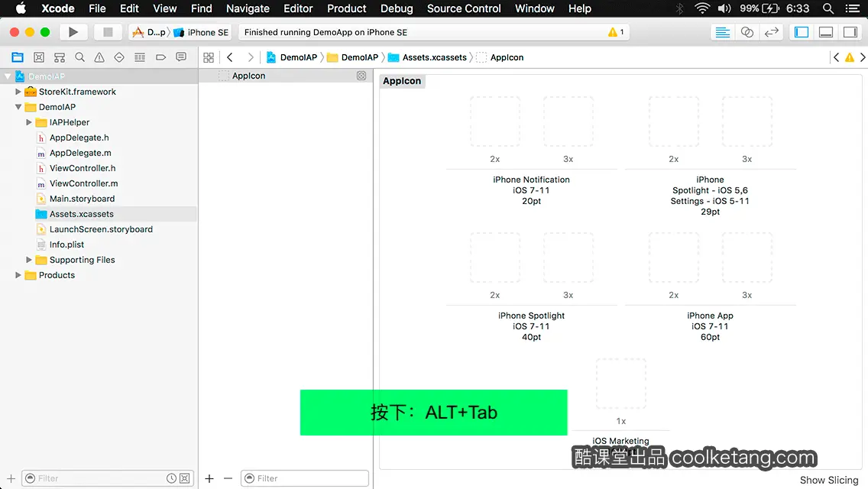Open the Source Control navigator icon
The width and height of the screenshot is (868, 489).
(x=39, y=57)
